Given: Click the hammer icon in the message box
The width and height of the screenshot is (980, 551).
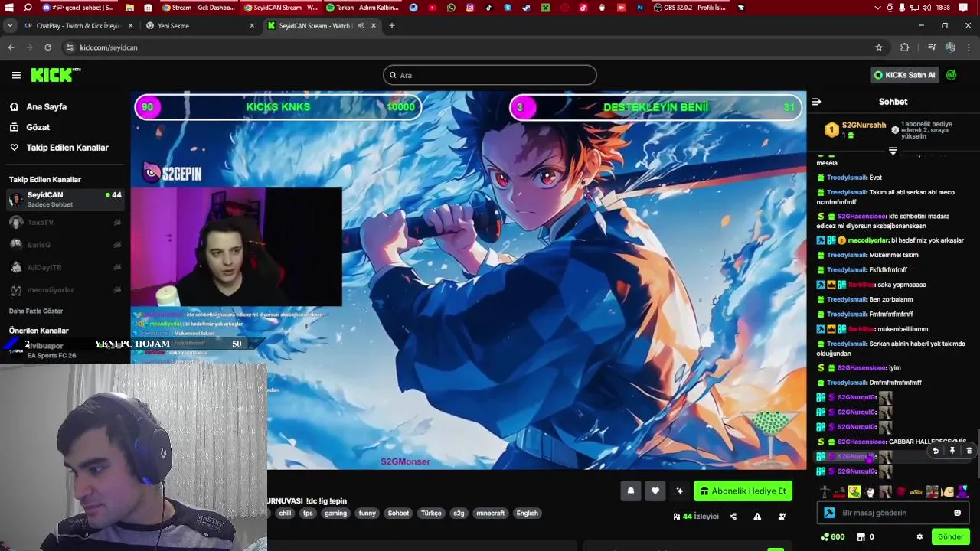Looking at the screenshot, I should (829, 513).
